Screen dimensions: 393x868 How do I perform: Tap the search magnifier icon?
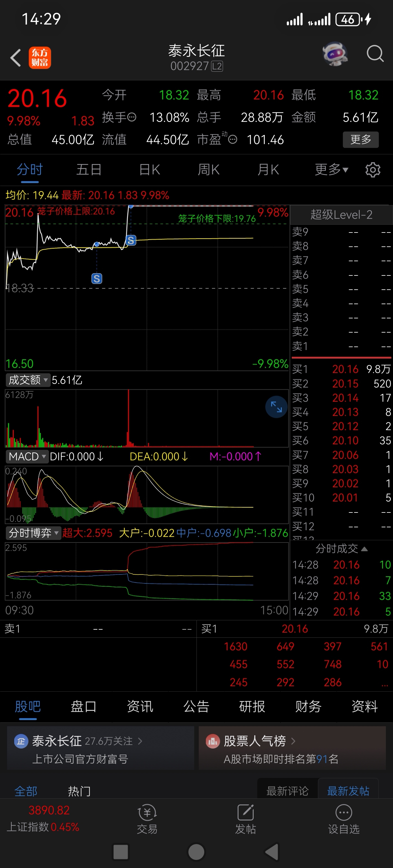click(x=375, y=54)
